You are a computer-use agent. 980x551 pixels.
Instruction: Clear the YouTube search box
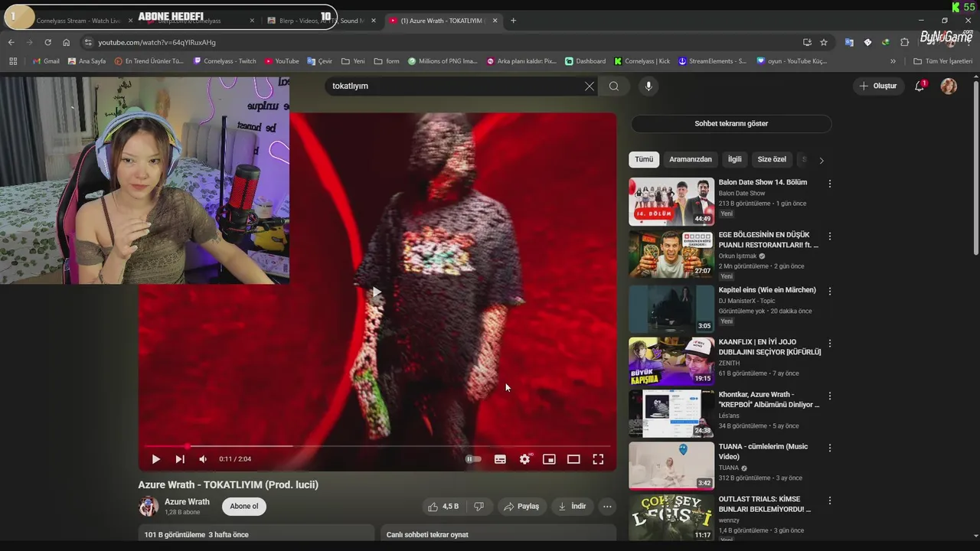click(x=589, y=86)
